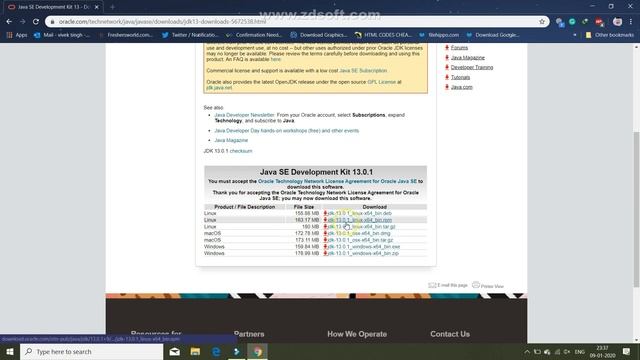Click the red ABP extension icon
This screenshot has width=640, height=360.
point(599,22)
